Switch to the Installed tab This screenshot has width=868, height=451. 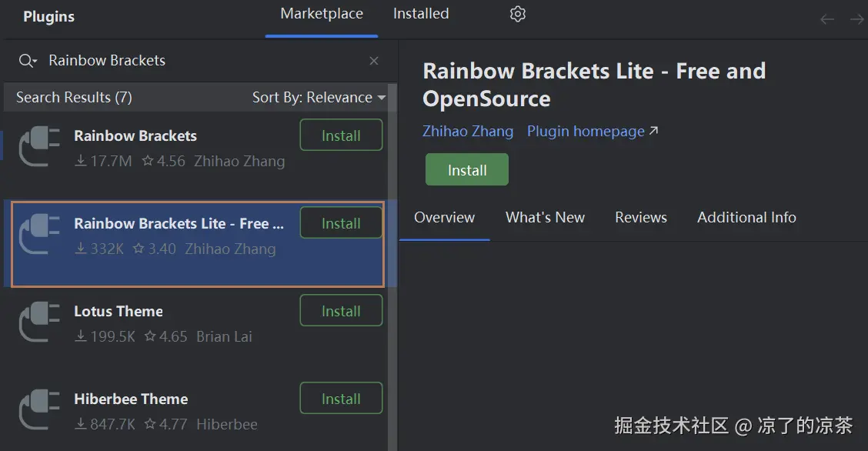[421, 14]
